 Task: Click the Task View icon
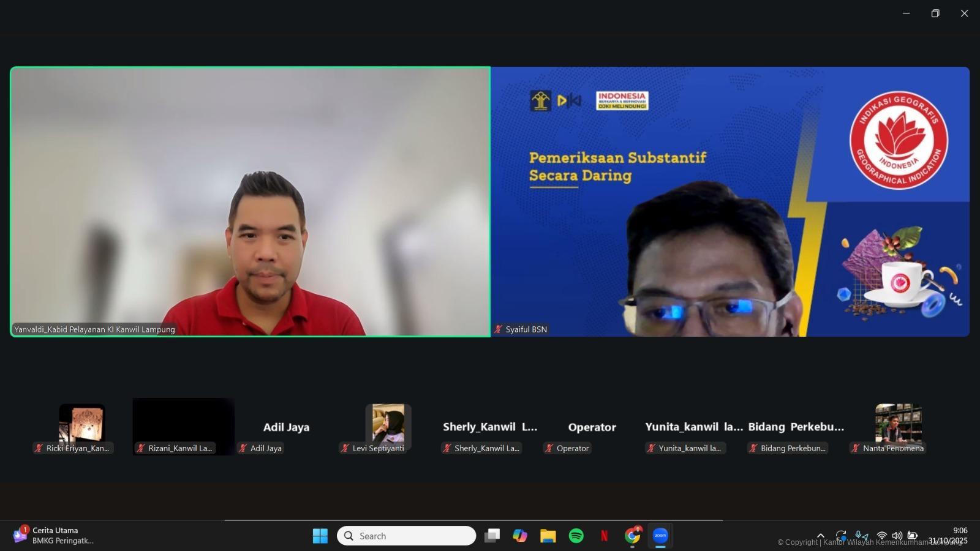click(x=492, y=536)
